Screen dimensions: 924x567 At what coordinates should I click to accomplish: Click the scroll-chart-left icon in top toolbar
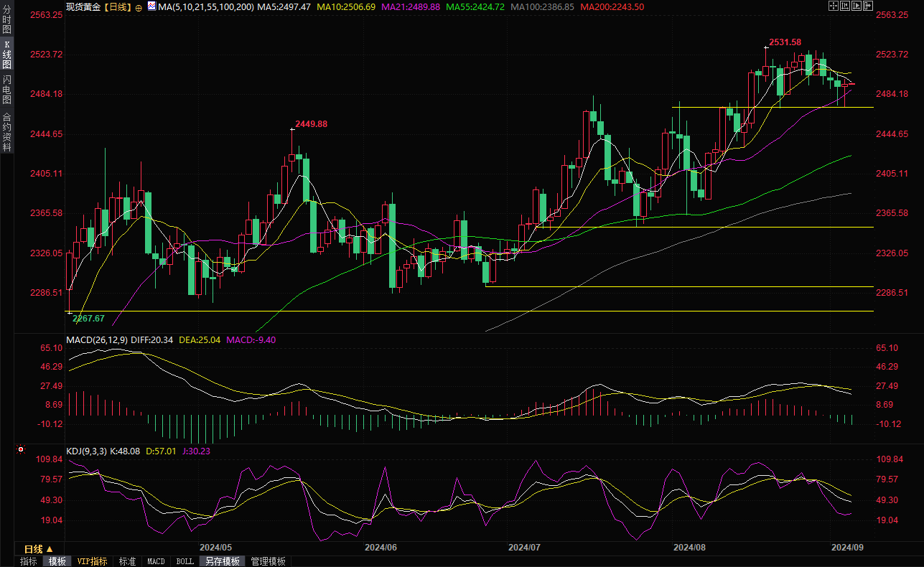(844, 6)
